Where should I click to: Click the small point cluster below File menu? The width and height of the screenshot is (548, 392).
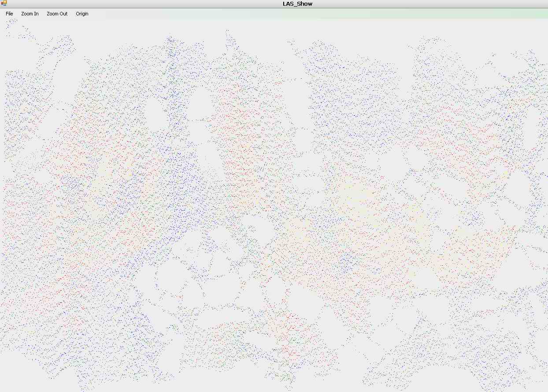click(x=12, y=24)
